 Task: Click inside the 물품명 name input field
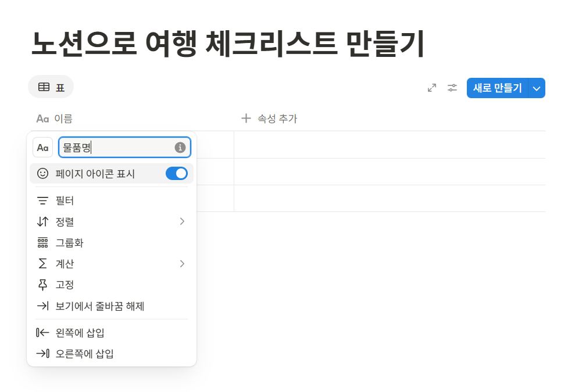pyautogui.click(x=116, y=147)
